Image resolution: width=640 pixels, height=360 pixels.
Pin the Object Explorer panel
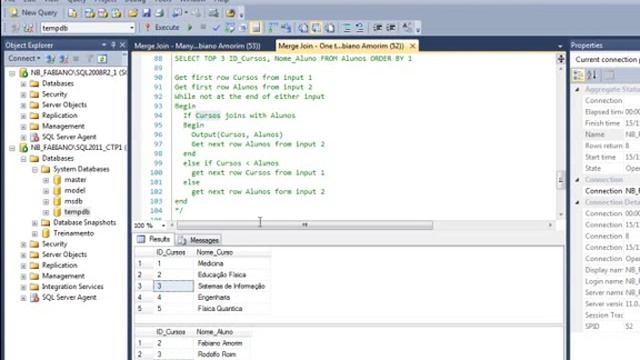[x=113, y=45]
